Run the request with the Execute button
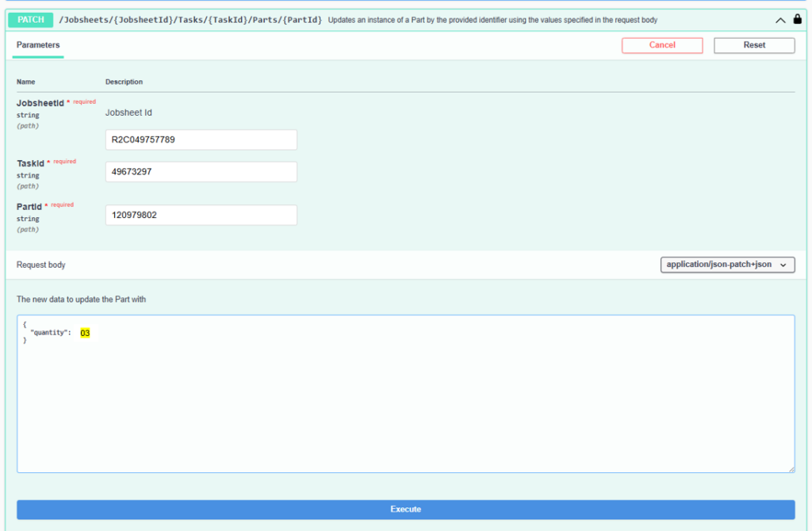The width and height of the screenshot is (812, 531). pos(405,509)
